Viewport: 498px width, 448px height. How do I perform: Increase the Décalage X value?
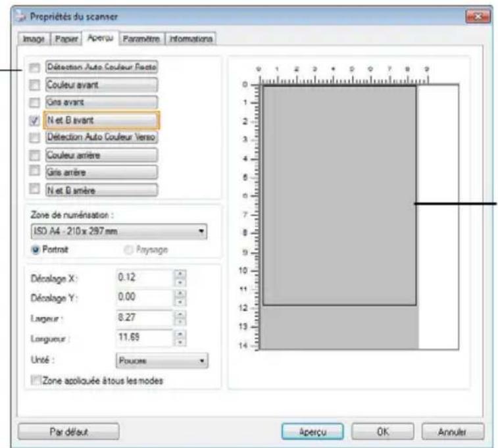pos(180,274)
